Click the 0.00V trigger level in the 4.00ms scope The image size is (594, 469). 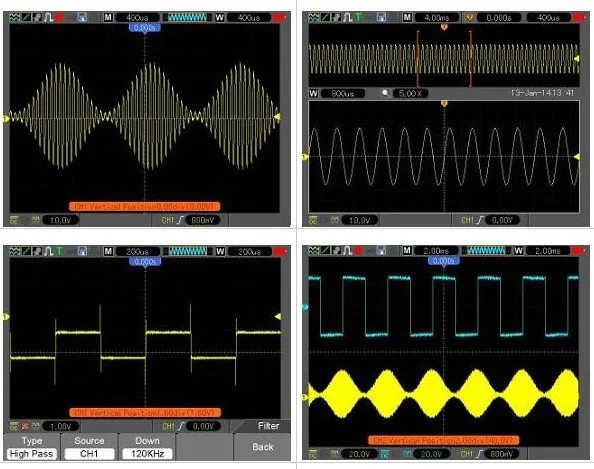coord(502,220)
